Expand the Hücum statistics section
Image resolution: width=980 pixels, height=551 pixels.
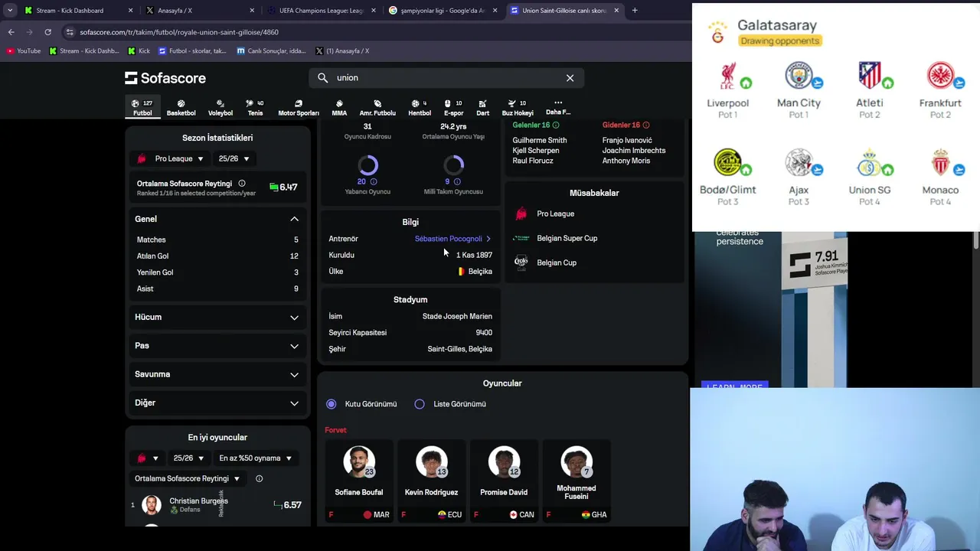[217, 317]
